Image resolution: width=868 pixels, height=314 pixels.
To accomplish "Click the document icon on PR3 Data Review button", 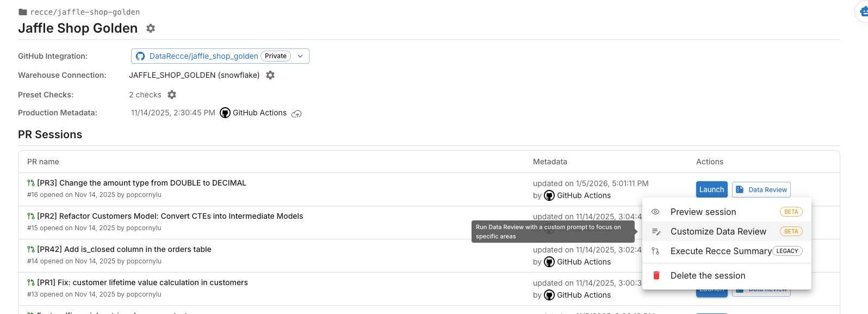I will (740, 189).
